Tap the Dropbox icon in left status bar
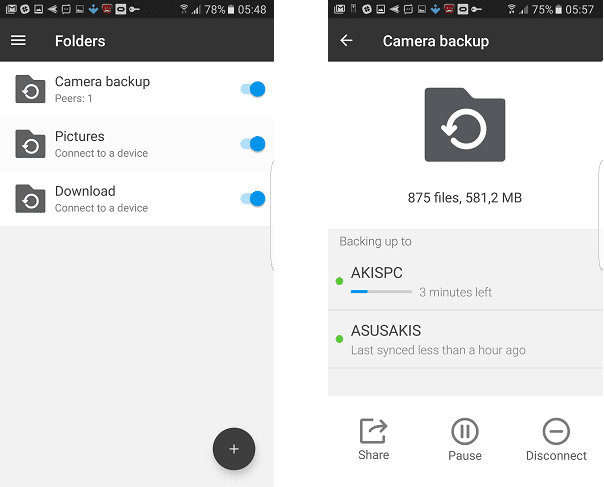604x487 pixels. [x=93, y=9]
